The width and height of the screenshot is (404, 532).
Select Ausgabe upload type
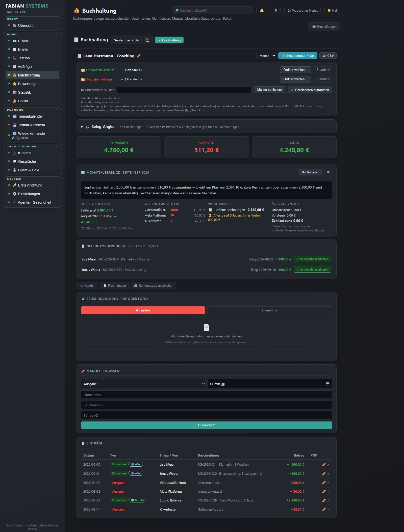pyautogui.click(x=143, y=310)
